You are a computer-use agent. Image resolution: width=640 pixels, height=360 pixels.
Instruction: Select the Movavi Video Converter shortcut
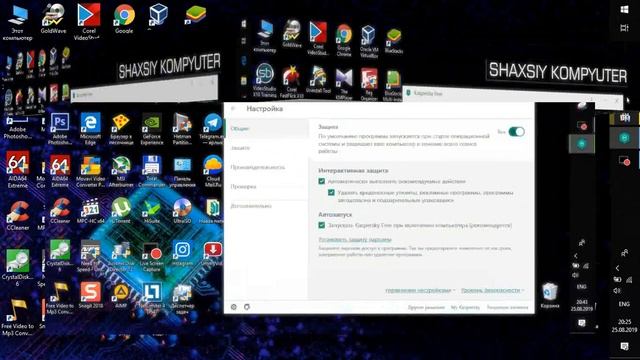90,171
